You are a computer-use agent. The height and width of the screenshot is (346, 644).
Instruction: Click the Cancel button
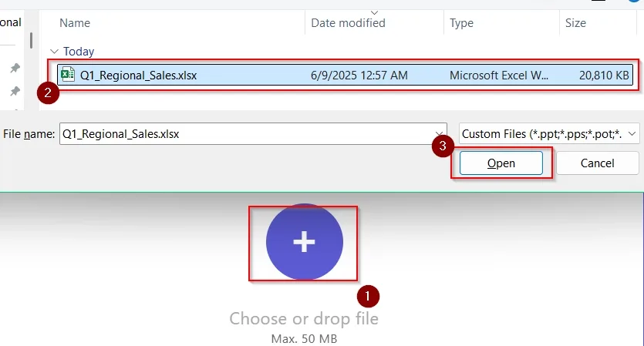coord(597,163)
